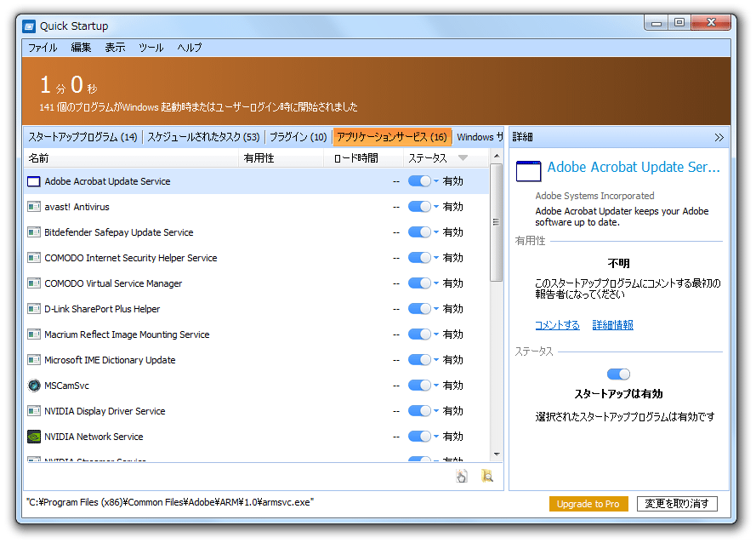
Task: Toggle the status switch in the details panel
Action: [618, 374]
